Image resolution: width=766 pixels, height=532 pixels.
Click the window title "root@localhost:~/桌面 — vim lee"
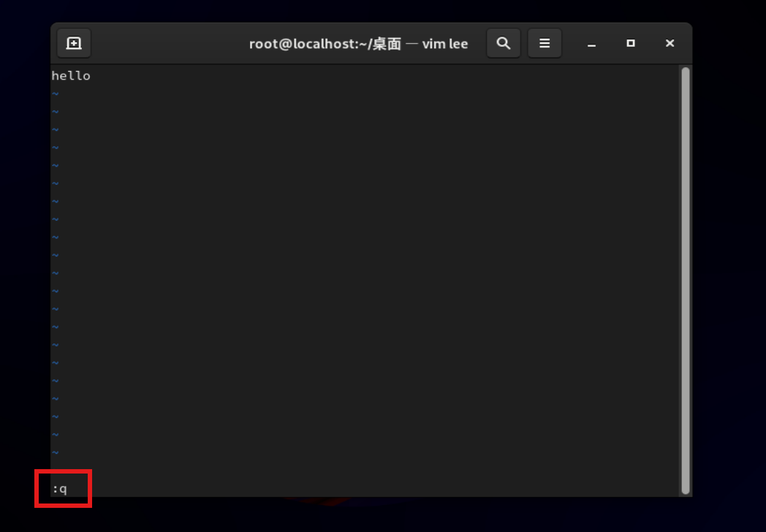[x=359, y=44]
